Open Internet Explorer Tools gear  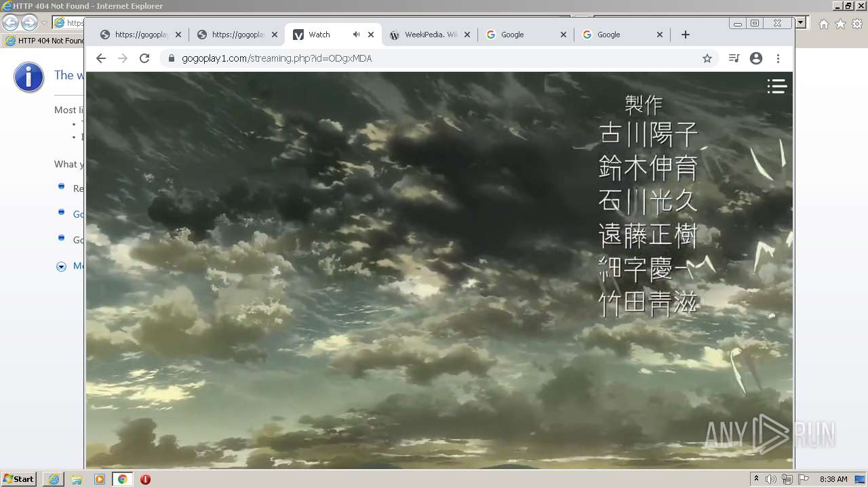click(x=857, y=24)
